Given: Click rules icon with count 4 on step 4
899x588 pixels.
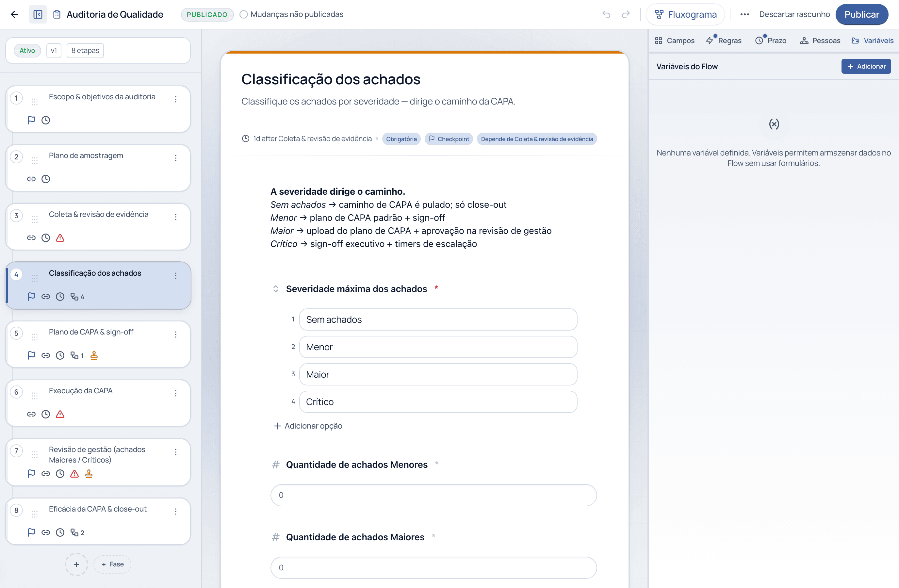Looking at the screenshot, I should click(x=77, y=297).
